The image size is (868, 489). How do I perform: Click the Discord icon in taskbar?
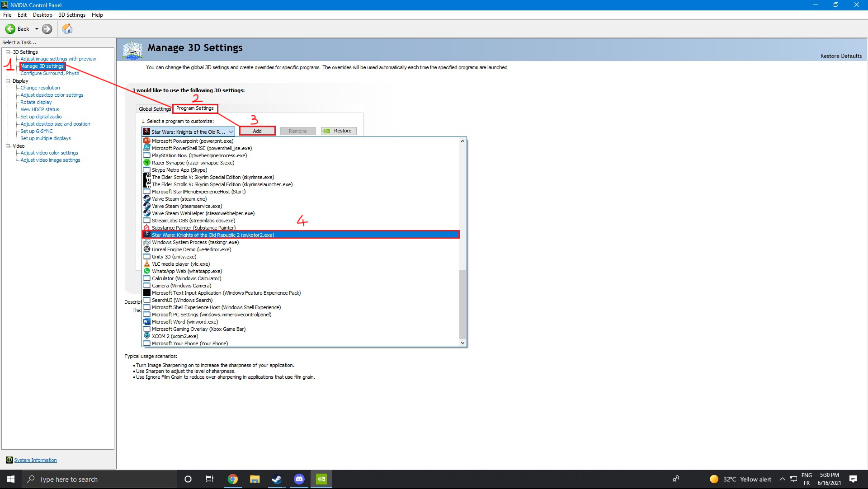(299, 479)
